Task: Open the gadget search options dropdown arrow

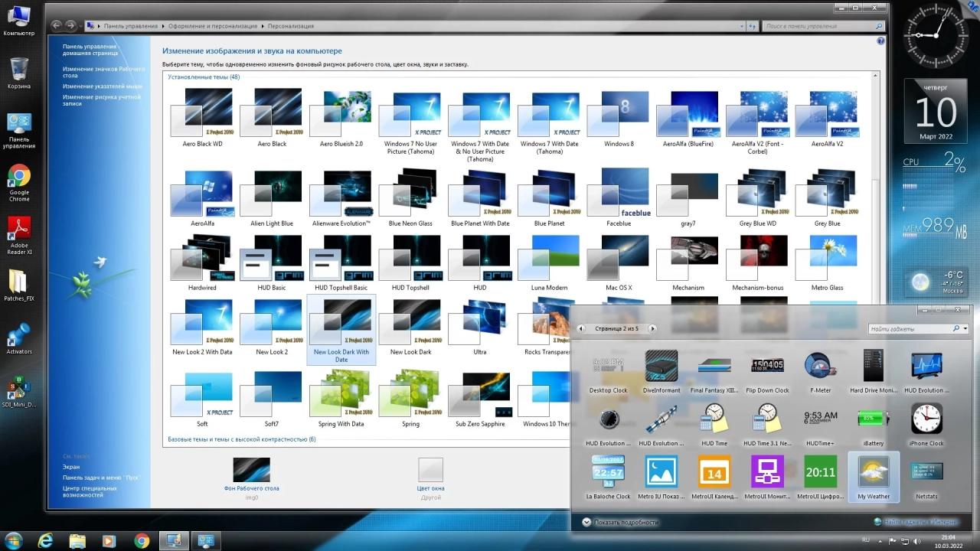Action: [x=965, y=328]
